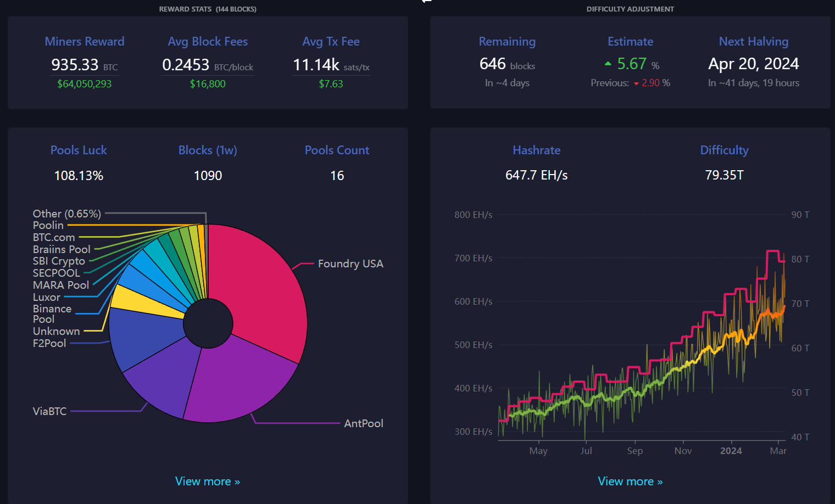Click the 90 T axis label
The width and height of the screenshot is (835, 504).
[x=800, y=215]
